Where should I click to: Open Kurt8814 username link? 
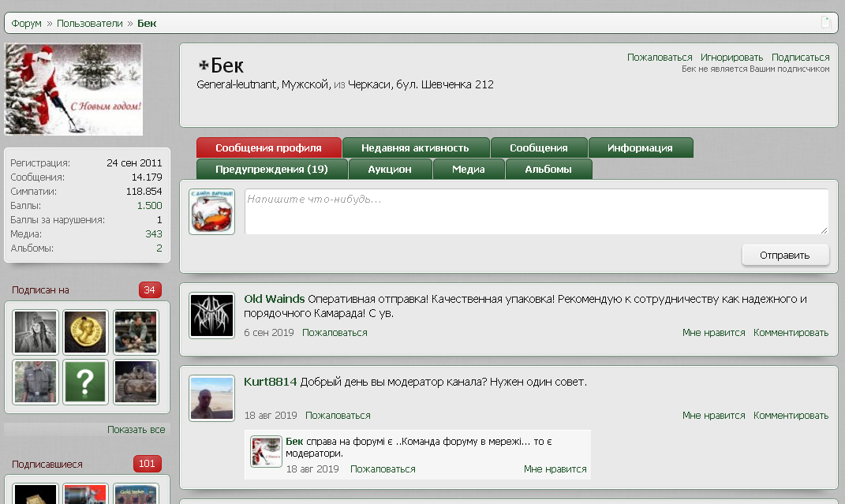point(270,382)
